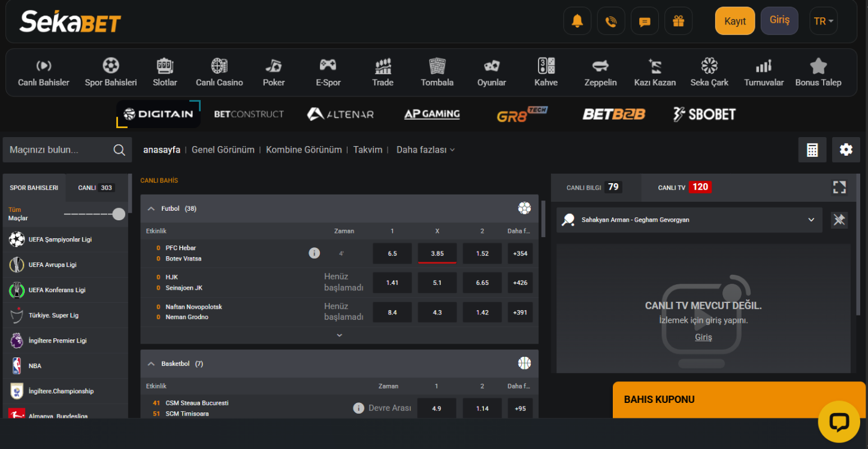Select odds 6.5 for PFC Hebar
The height and width of the screenshot is (449, 868).
click(392, 253)
